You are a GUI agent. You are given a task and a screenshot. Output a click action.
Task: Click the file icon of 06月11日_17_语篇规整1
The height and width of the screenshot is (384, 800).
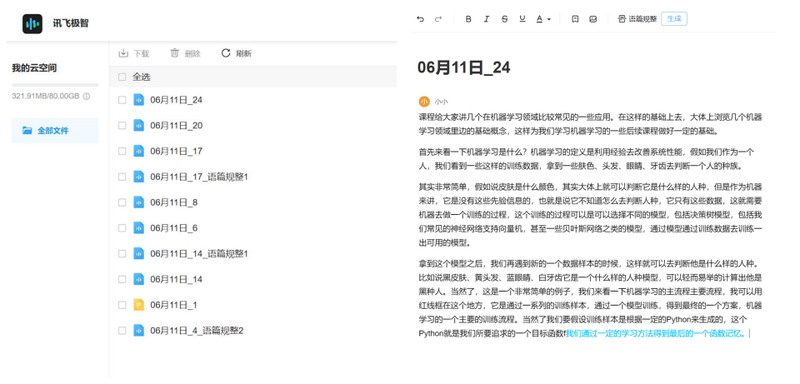click(x=139, y=177)
